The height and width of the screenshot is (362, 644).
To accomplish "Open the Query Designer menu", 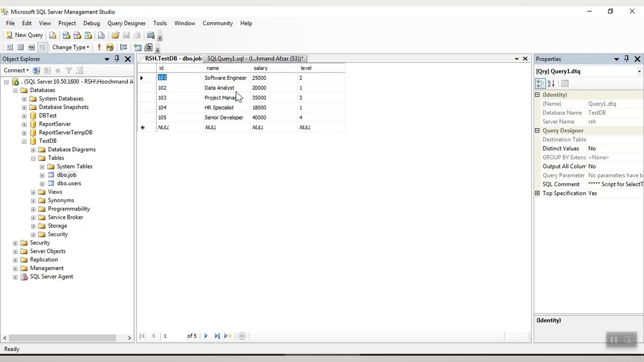I will pyautogui.click(x=126, y=23).
